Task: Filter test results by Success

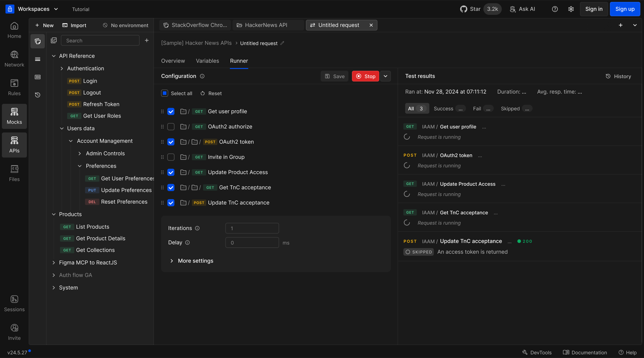Action: click(449, 109)
